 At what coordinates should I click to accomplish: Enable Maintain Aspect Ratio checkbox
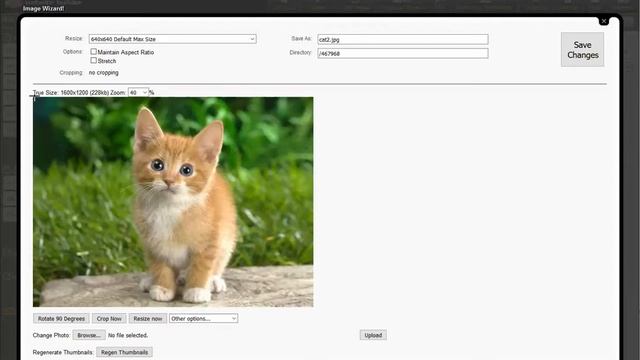(93, 51)
